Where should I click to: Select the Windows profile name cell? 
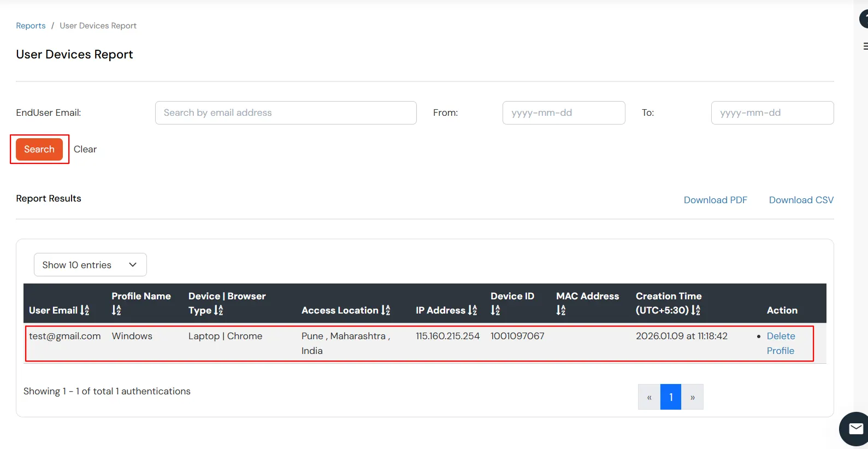132,336
